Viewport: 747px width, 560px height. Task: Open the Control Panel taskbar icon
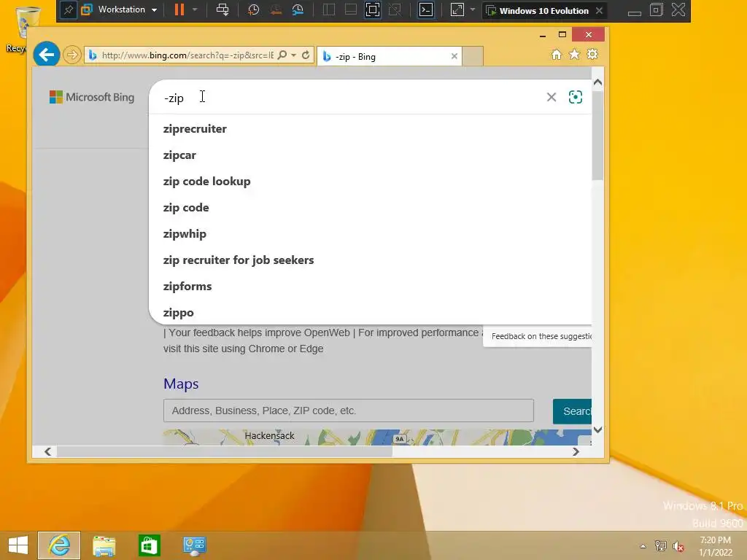tap(194, 545)
